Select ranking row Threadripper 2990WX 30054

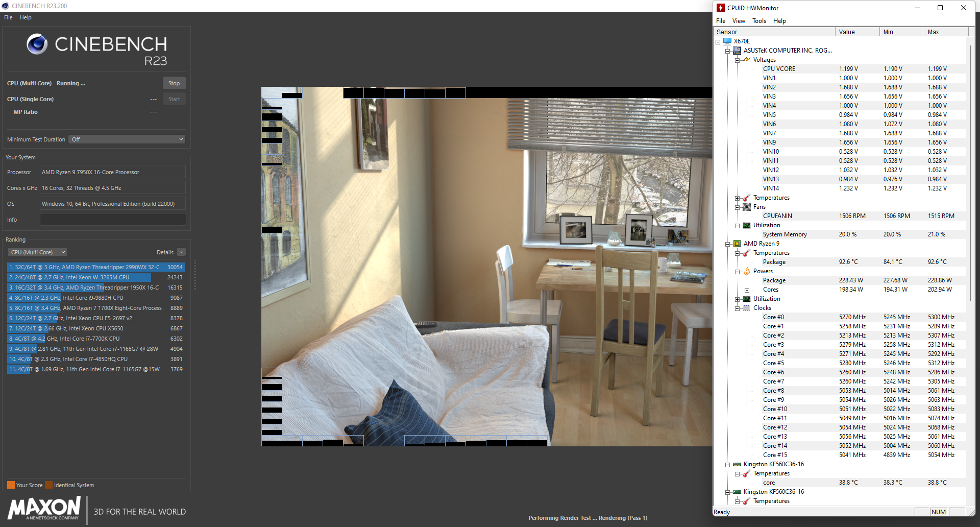click(96, 267)
